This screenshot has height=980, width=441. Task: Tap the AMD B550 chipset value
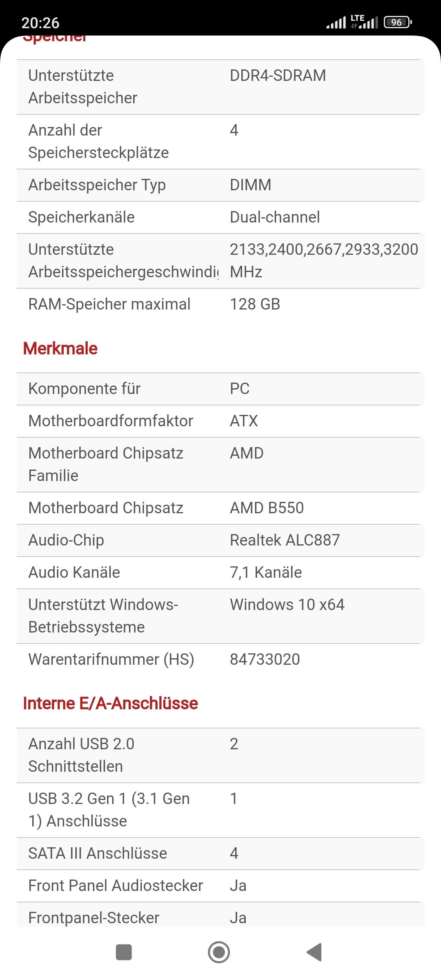pos(267,508)
